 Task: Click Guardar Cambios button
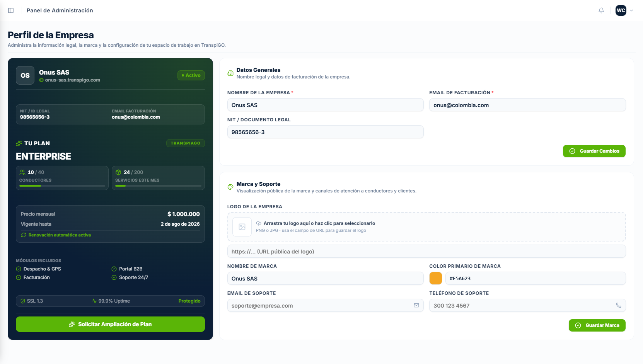click(x=594, y=151)
